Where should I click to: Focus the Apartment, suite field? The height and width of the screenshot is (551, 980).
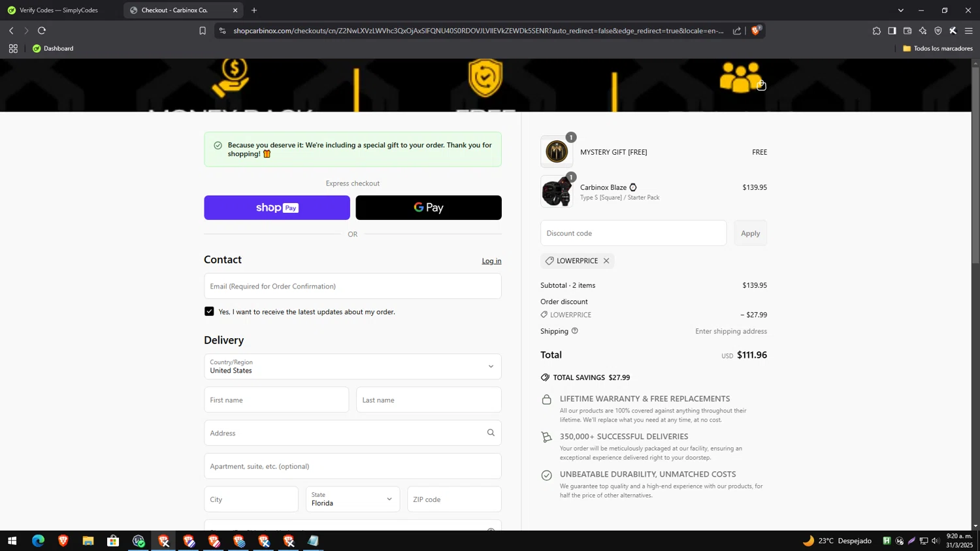353,466
